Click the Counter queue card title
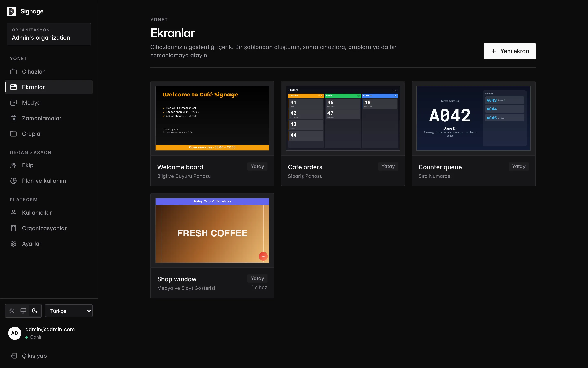The image size is (588, 368). click(440, 167)
